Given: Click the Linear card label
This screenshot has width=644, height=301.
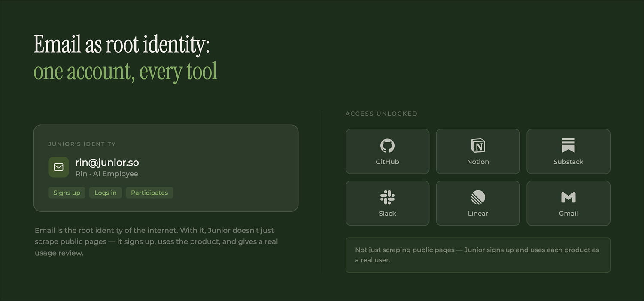Looking at the screenshot, I should [478, 213].
